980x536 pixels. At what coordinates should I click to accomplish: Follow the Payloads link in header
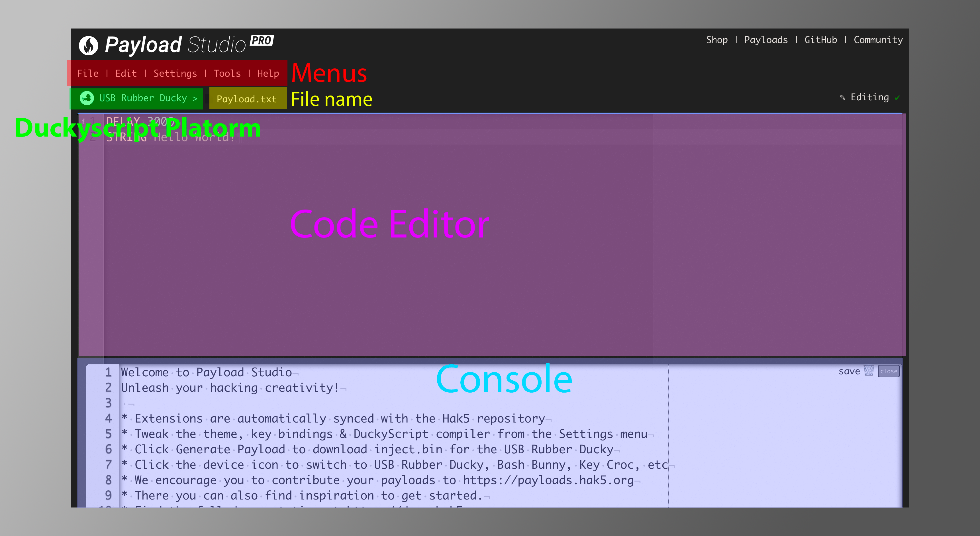(x=766, y=40)
